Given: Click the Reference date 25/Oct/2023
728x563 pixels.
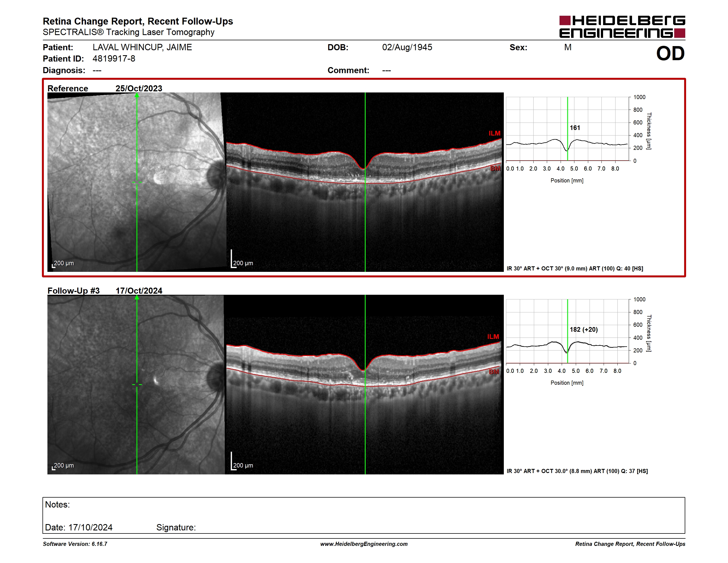Looking at the screenshot, I should click(139, 88).
